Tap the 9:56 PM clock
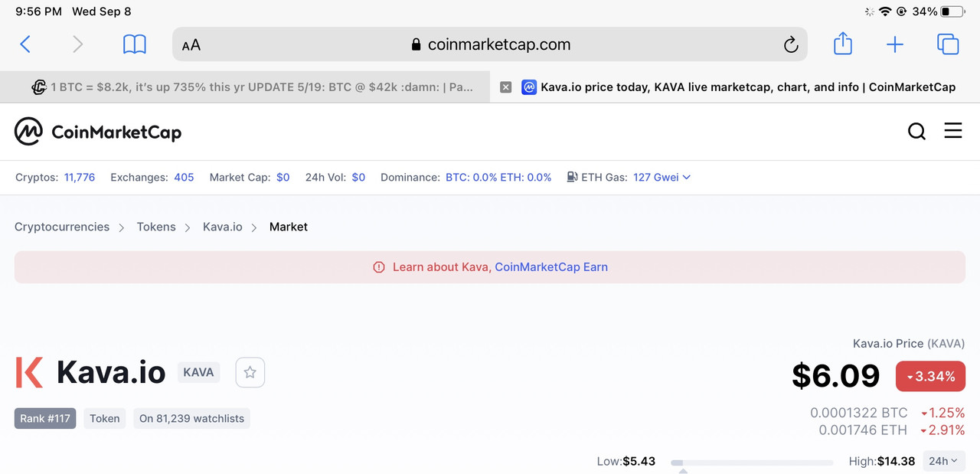This screenshot has width=980, height=474. (x=38, y=11)
